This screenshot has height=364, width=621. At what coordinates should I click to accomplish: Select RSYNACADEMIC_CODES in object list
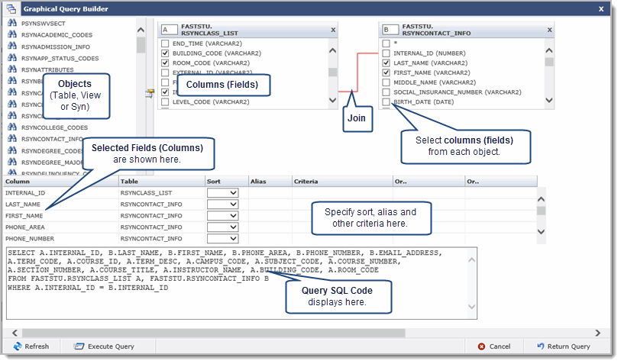[x=57, y=35]
